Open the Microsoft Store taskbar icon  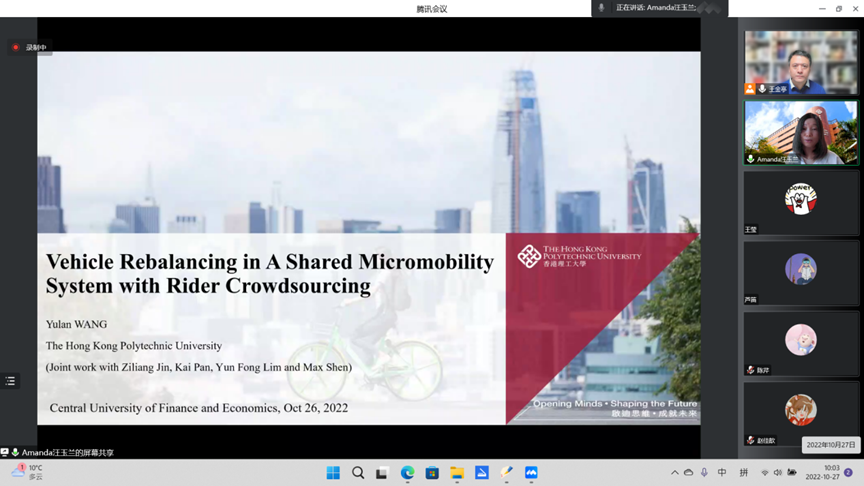point(432,473)
